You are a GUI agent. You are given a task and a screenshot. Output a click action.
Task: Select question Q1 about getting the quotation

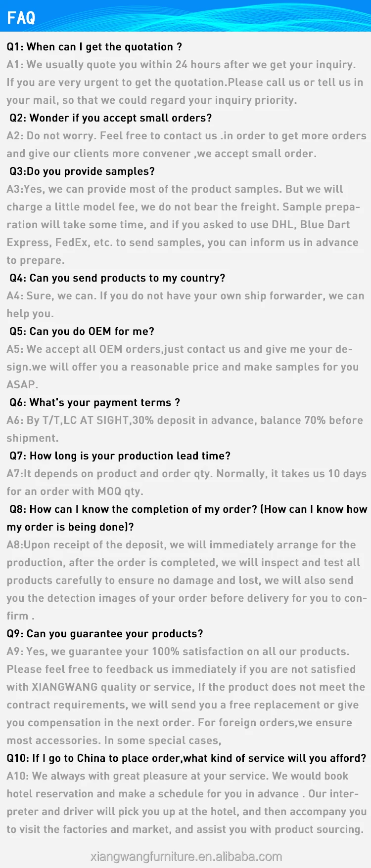click(x=94, y=47)
